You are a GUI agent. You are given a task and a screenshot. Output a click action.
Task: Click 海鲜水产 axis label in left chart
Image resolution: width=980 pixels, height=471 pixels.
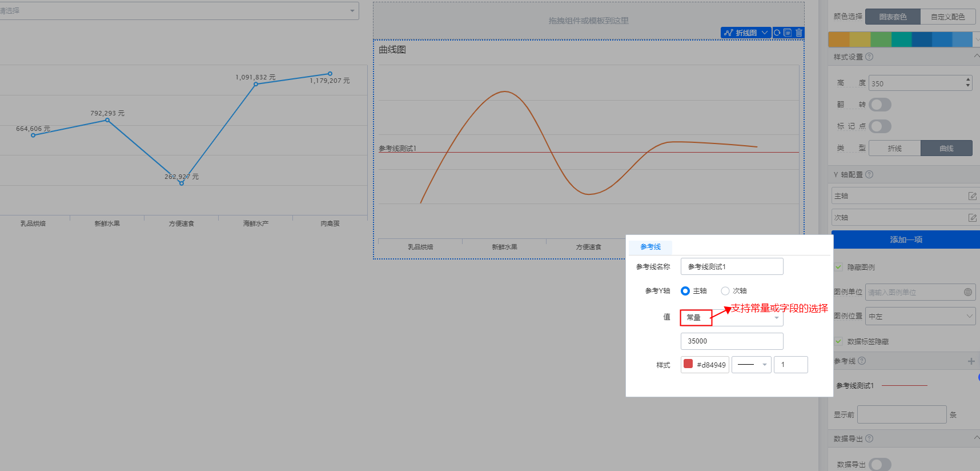point(255,223)
